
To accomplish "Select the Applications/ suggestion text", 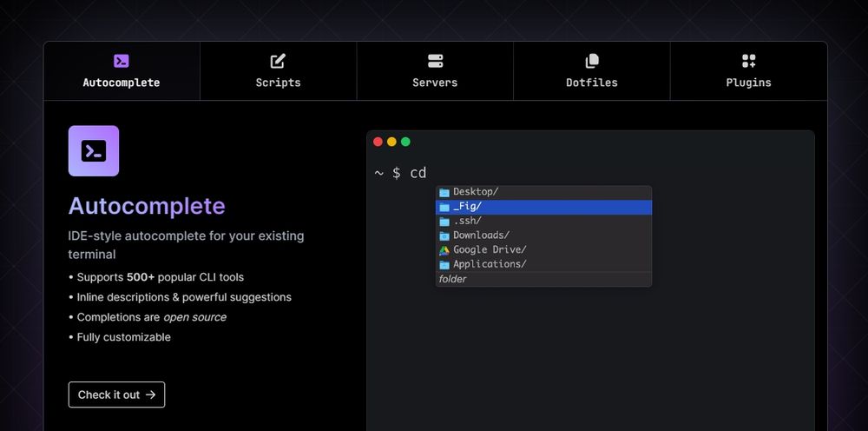I will (x=490, y=263).
